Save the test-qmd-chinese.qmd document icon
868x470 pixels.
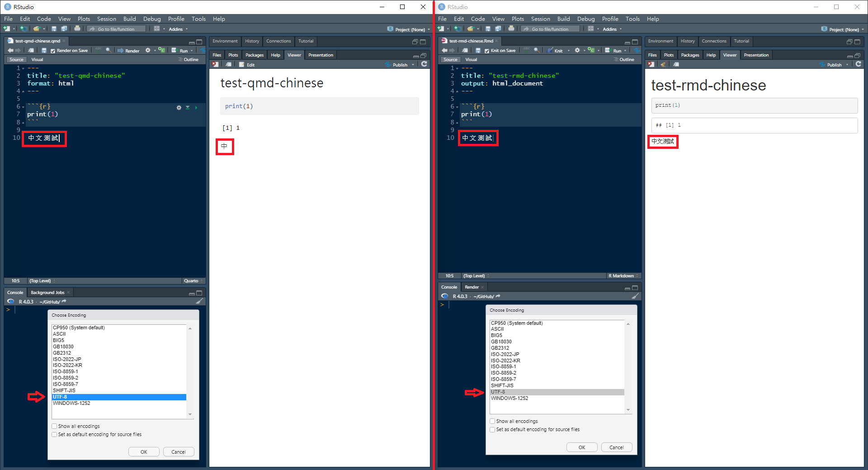click(x=44, y=50)
